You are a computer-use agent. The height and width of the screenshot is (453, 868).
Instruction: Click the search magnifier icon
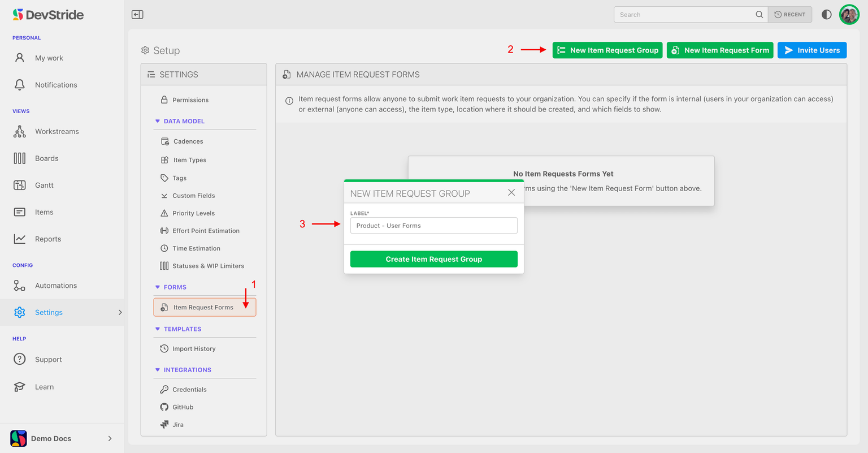tap(759, 15)
